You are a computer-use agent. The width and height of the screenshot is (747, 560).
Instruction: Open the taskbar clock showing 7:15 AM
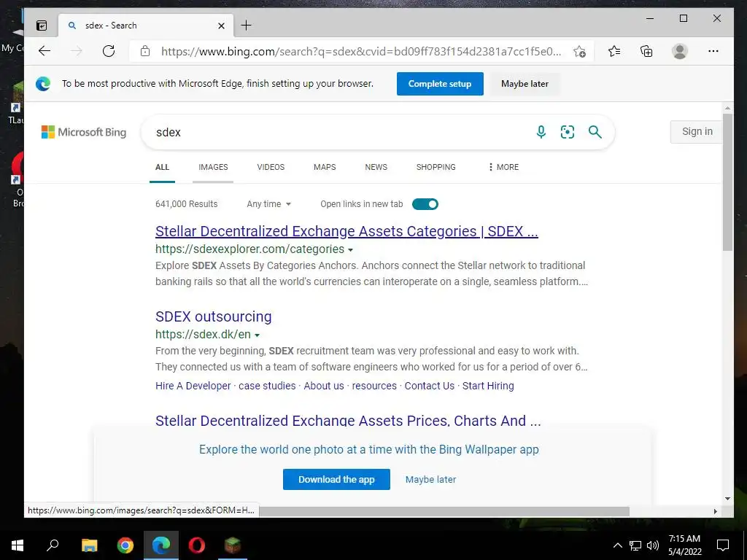tap(684, 545)
